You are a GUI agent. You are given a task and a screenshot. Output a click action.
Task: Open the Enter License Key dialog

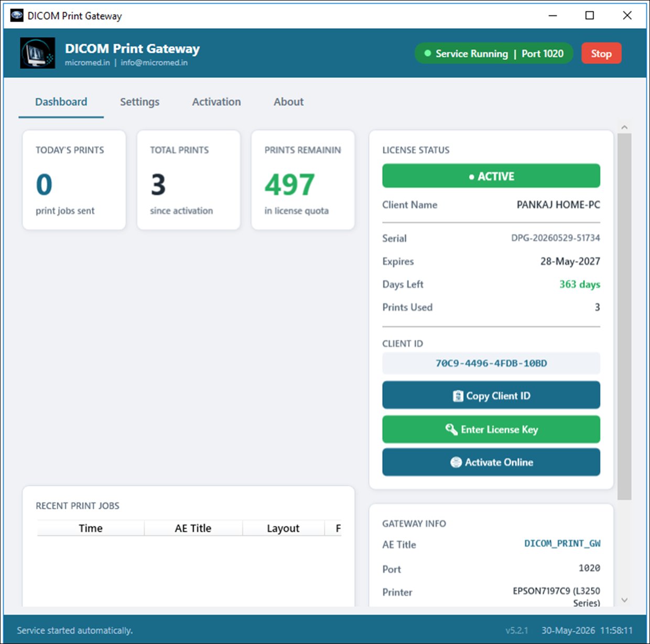(x=491, y=430)
